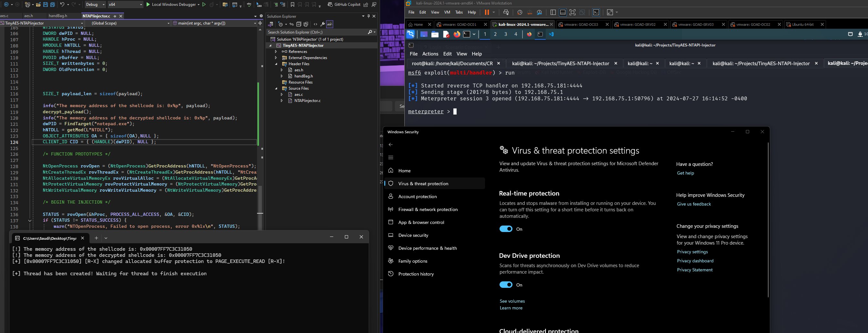Open the Debug configuration dropdown
The image size is (868, 333).
[x=95, y=5]
